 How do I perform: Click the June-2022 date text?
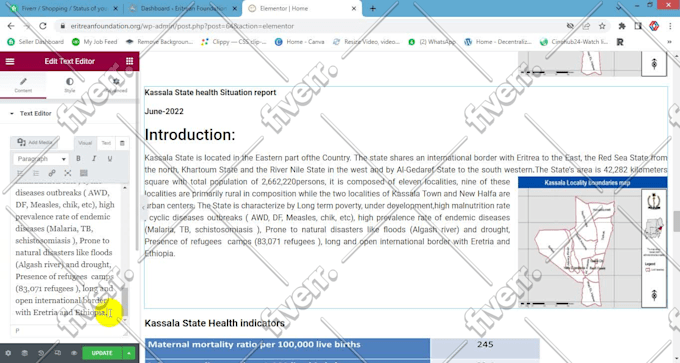pos(164,111)
